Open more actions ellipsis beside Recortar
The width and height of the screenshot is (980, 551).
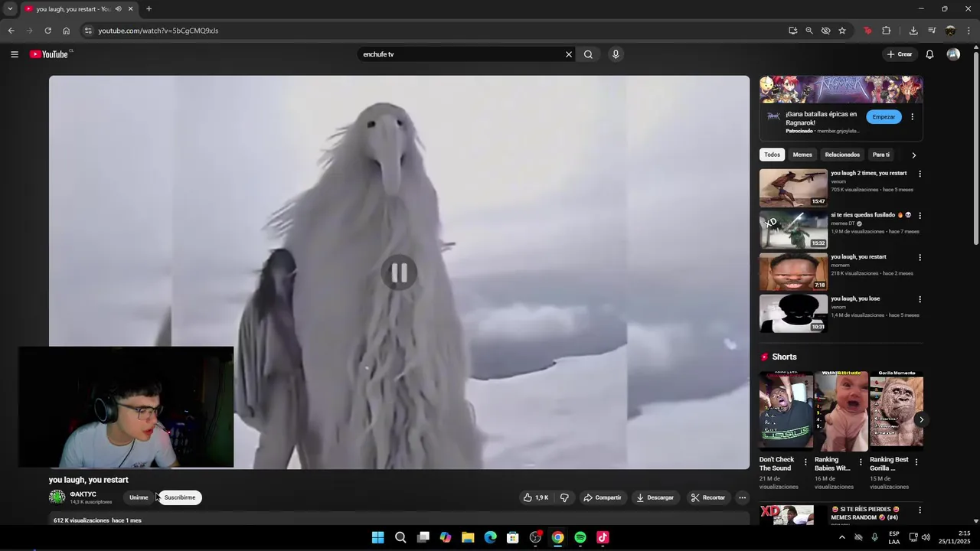(742, 497)
